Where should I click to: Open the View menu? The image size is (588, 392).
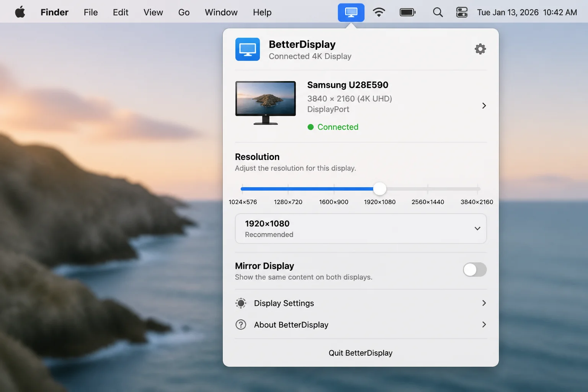click(153, 12)
